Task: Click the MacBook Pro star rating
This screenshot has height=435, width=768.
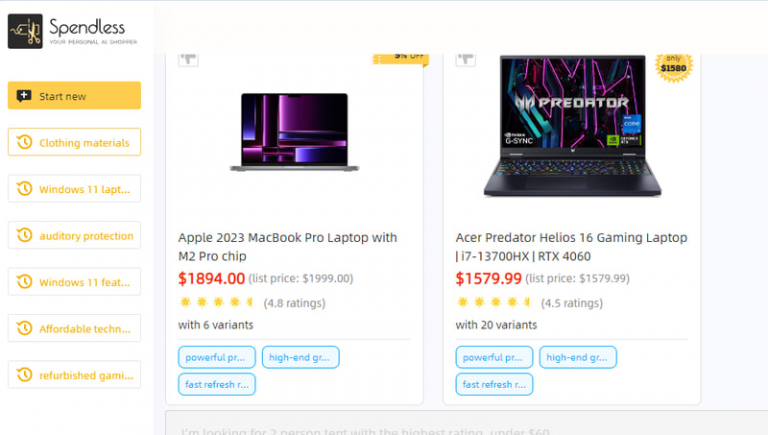Action: click(214, 302)
